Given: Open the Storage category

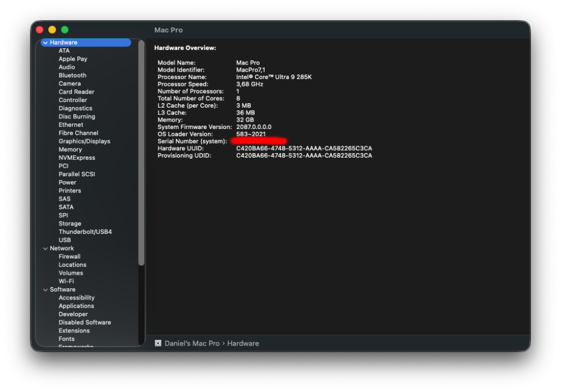Looking at the screenshot, I should [70, 224].
